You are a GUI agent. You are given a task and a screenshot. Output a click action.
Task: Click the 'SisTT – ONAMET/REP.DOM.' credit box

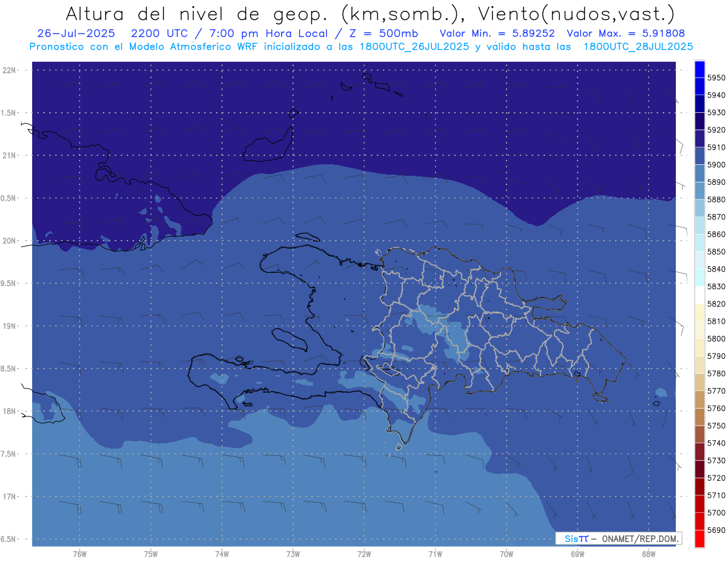618,538
